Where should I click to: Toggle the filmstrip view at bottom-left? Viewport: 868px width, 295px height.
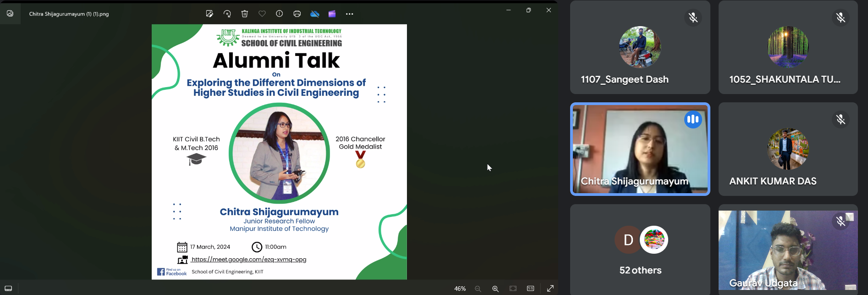coord(8,289)
